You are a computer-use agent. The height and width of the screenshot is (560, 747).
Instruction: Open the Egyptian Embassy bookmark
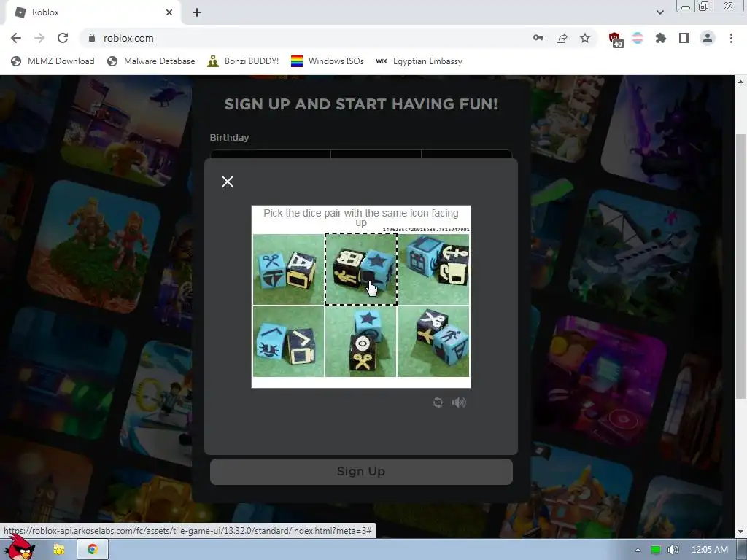click(419, 61)
